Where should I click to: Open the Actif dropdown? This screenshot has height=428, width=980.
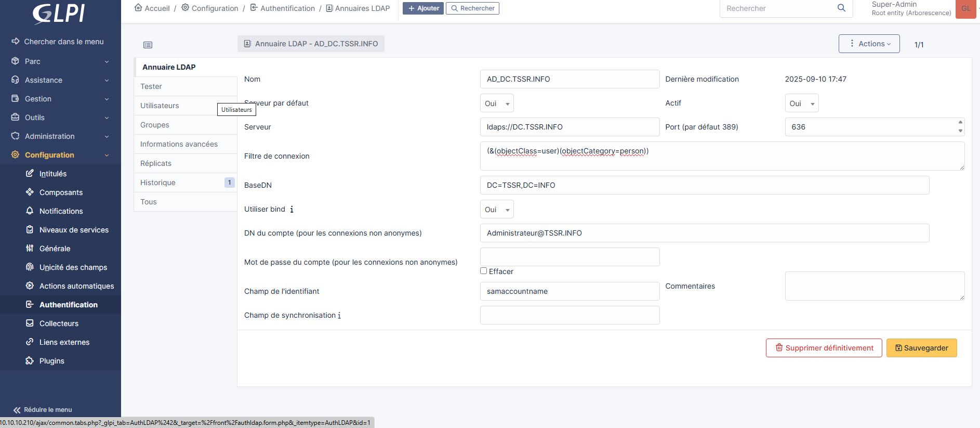(801, 103)
